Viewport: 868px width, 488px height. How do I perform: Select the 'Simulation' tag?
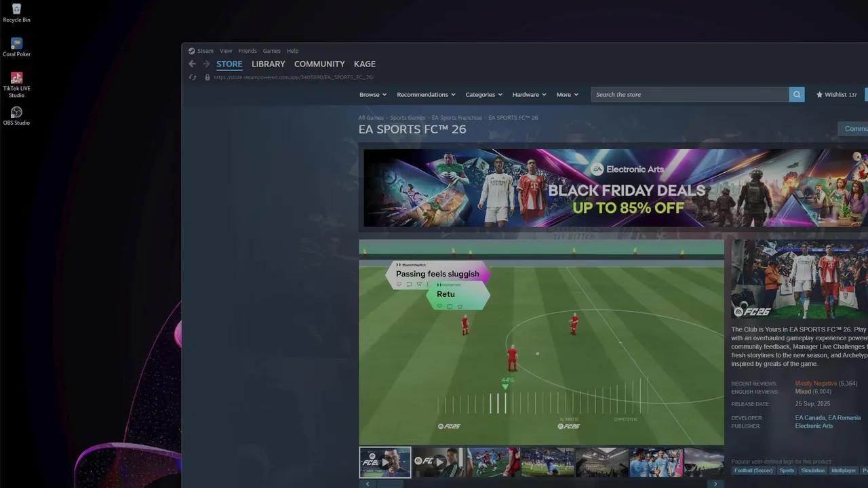pos(812,470)
